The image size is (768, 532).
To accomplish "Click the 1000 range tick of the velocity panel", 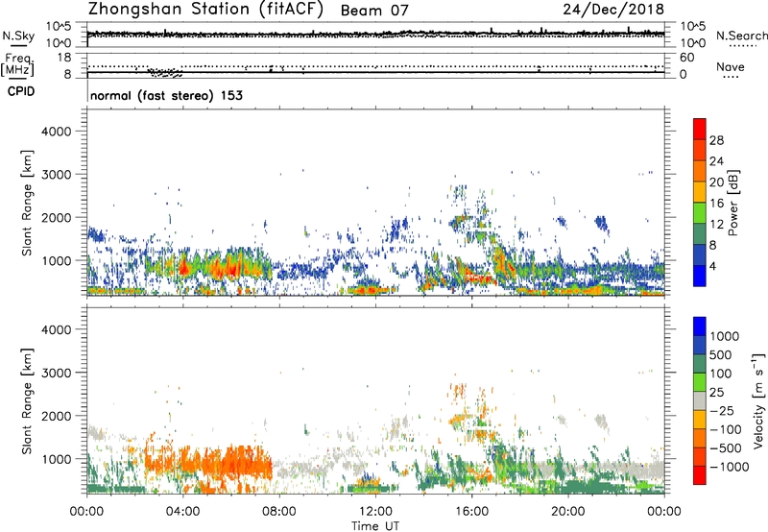I will tap(57, 459).
